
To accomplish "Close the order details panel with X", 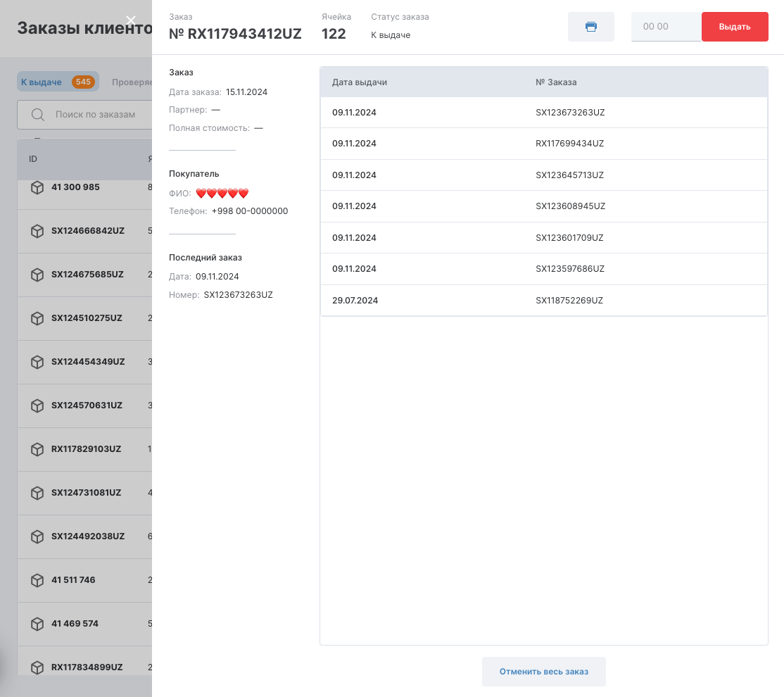I will 131,20.
